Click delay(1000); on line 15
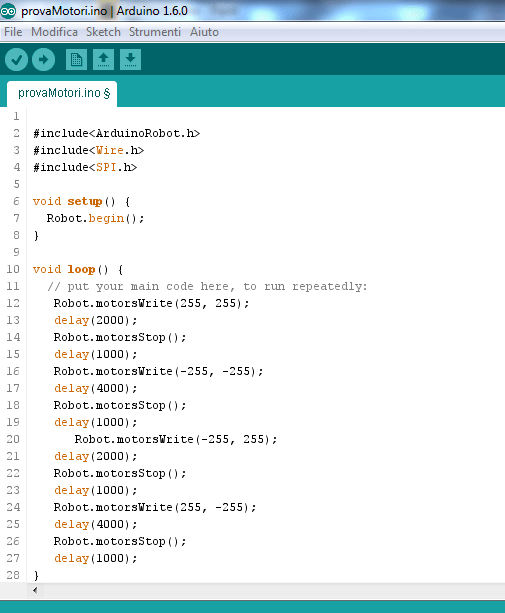 pos(95,354)
